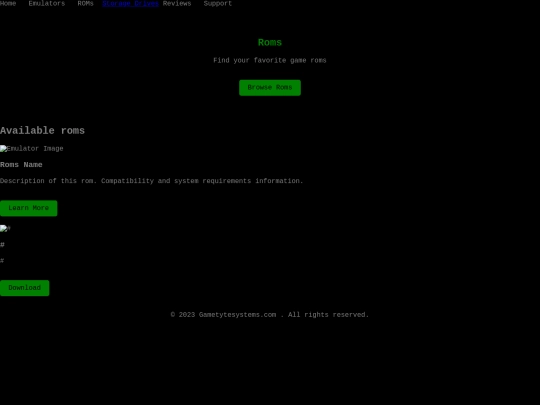This screenshot has width=540, height=405.
Task: Click the Browse Roms button
Action: 270,88
